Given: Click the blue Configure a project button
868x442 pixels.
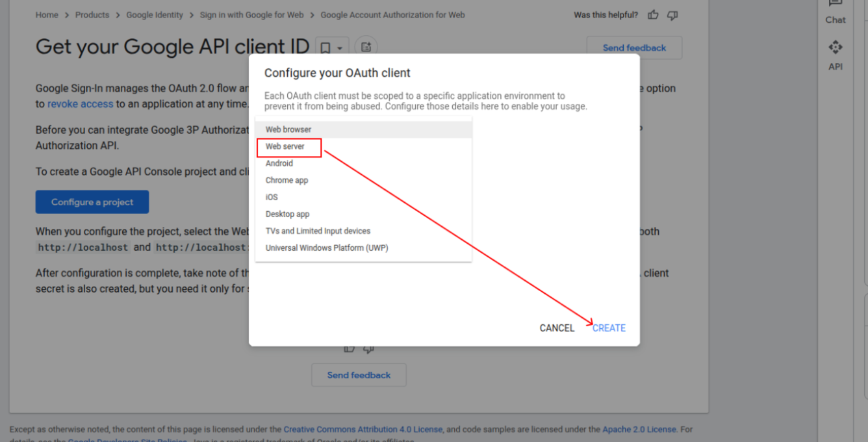Looking at the screenshot, I should point(92,202).
